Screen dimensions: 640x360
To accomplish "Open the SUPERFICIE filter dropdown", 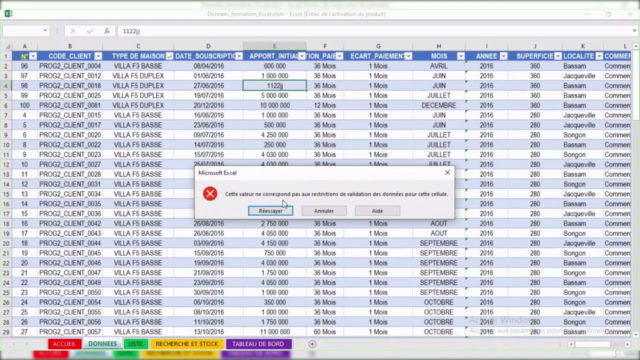I will click(558, 56).
